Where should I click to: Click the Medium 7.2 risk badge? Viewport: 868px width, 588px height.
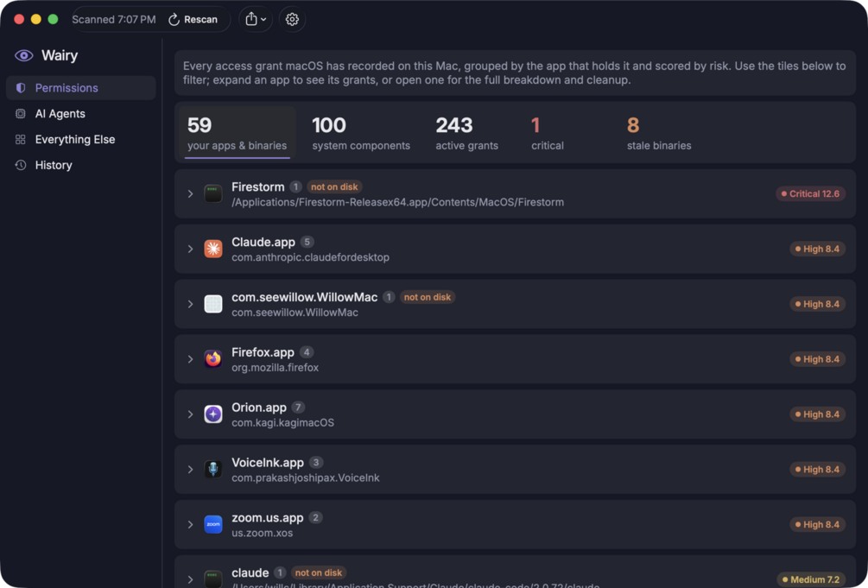pyautogui.click(x=811, y=579)
